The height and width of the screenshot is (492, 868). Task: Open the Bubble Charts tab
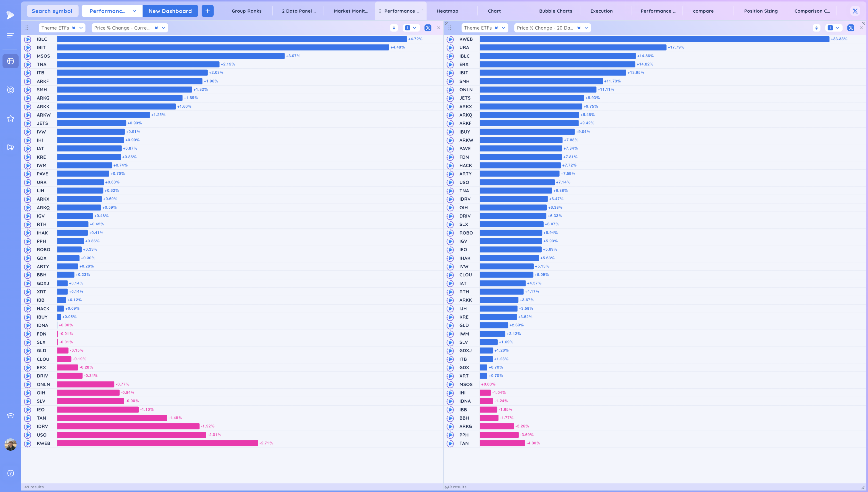tap(555, 11)
